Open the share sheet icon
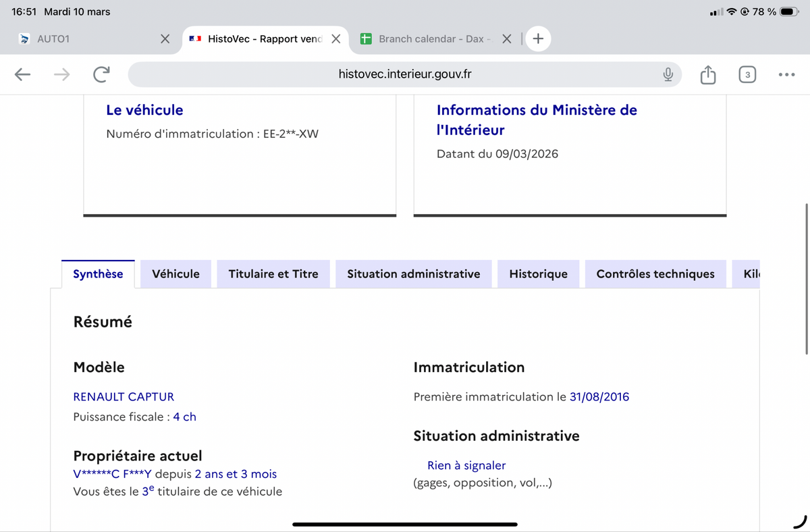This screenshot has height=532, width=810. coord(707,74)
